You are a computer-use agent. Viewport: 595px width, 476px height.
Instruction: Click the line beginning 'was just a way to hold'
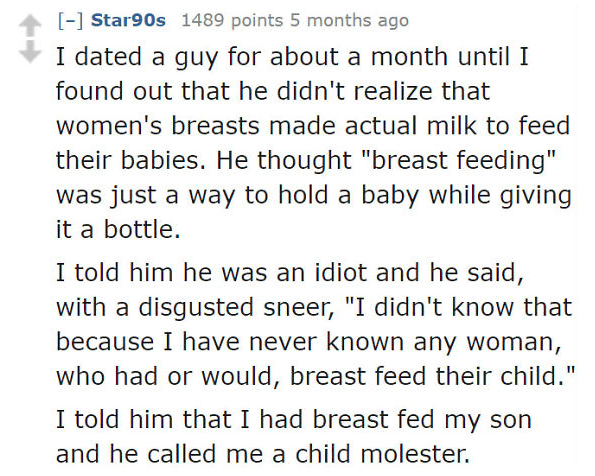click(313, 195)
